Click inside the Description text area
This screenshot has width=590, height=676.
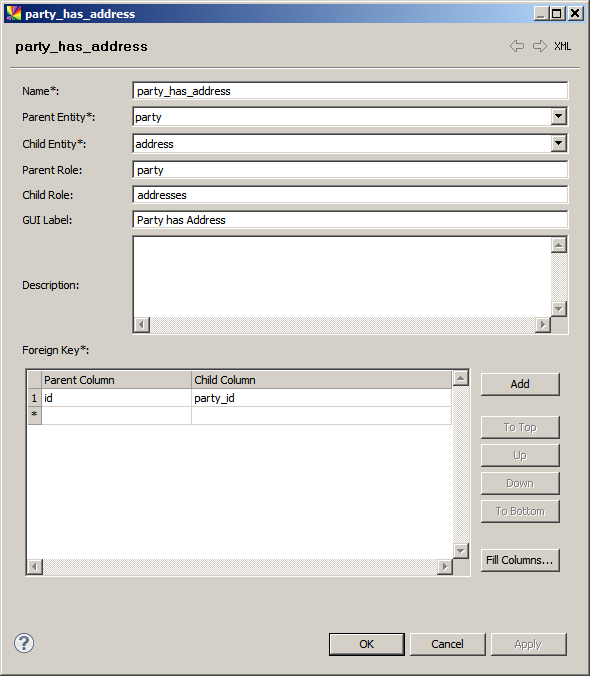(342, 277)
